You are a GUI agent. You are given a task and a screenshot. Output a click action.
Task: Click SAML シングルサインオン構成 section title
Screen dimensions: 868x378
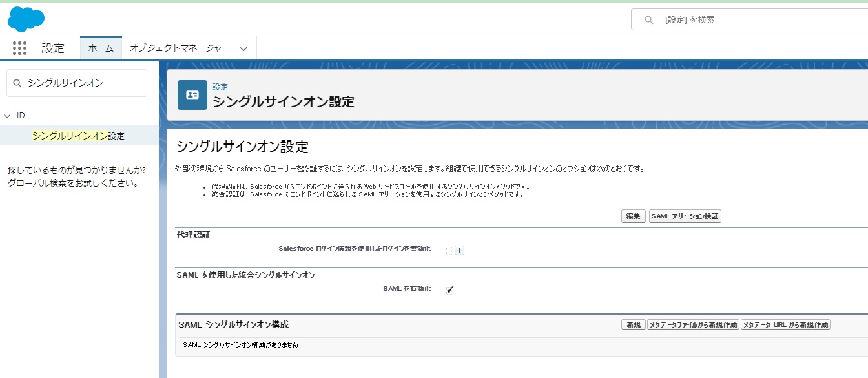tap(233, 324)
